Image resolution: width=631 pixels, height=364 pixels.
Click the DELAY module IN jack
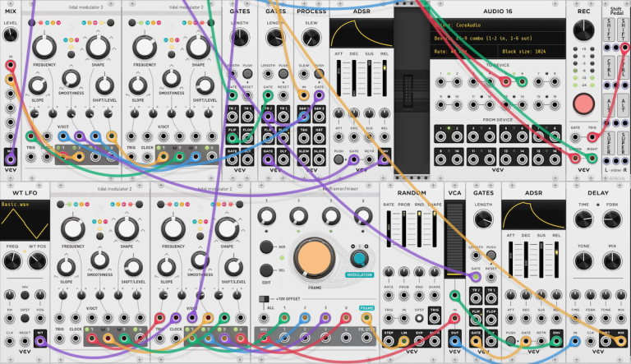pos(575,342)
